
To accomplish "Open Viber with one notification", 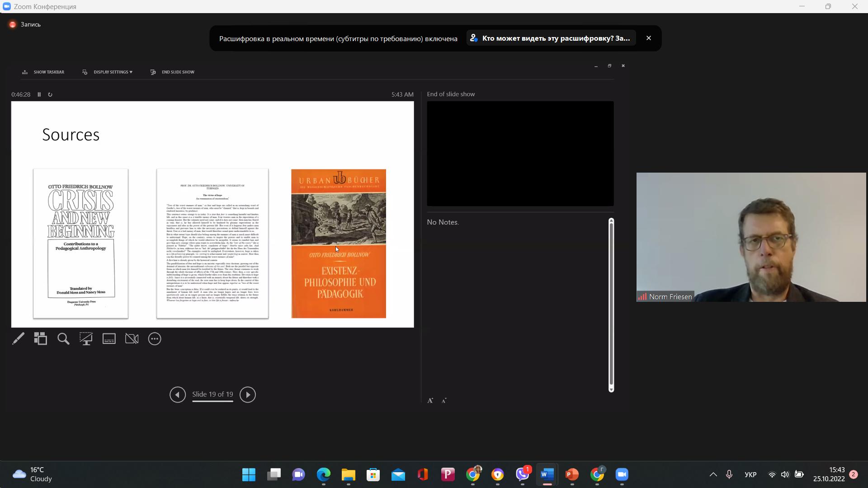I will coord(523,474).
